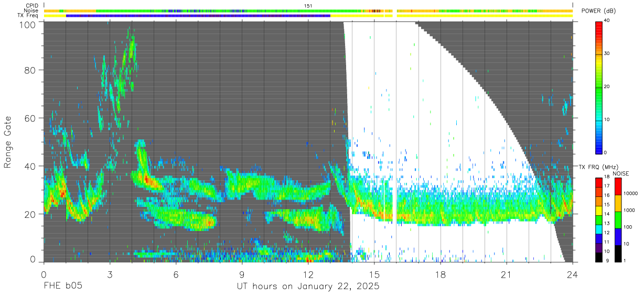Click the range gate tick label '100'
This screenshot has width=644, height=297.
coord(29,25)
